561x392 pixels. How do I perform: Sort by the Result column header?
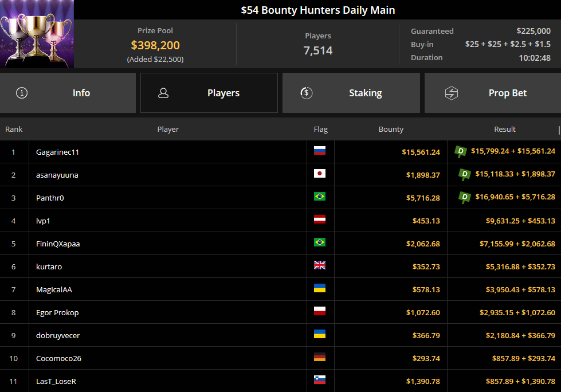pyautogui.click(x=504, y=129)
